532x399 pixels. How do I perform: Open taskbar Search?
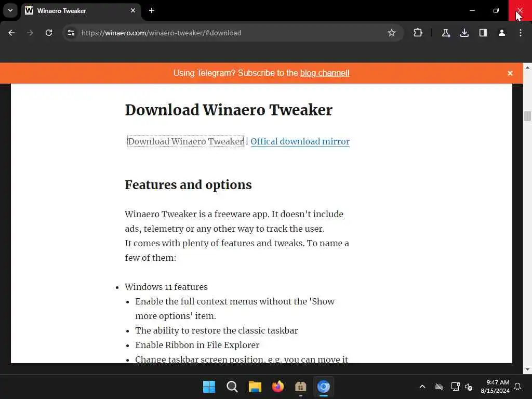pos(232,387)
